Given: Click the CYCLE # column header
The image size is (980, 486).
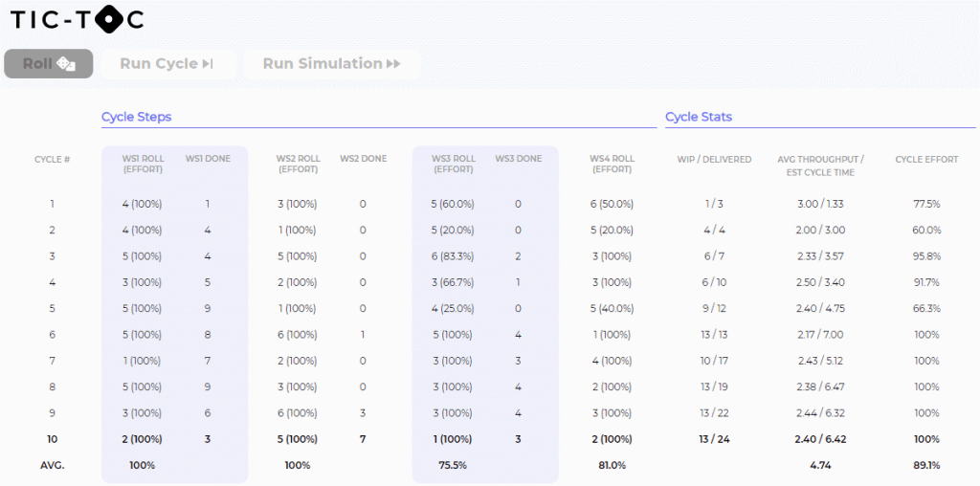Looking at the screenshot, I should 52,159.
